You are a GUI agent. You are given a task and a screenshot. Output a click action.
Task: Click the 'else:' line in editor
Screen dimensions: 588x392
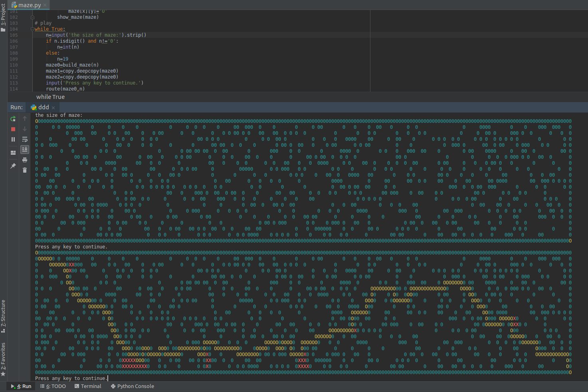[53, 53]
